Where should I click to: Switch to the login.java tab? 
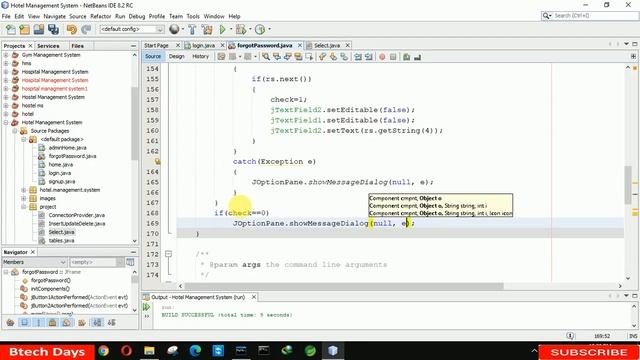[203, 45]
